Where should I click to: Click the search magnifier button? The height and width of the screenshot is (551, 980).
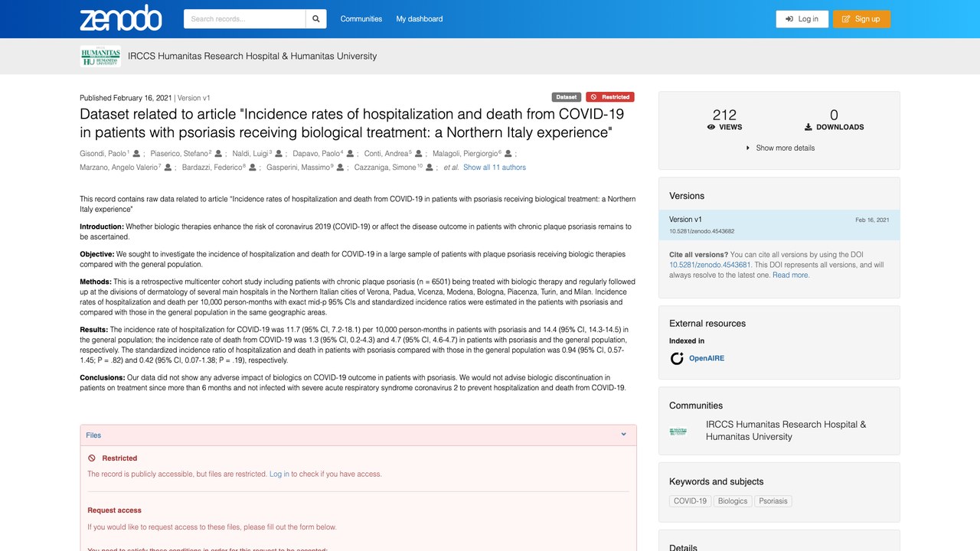tap(316, 19)
